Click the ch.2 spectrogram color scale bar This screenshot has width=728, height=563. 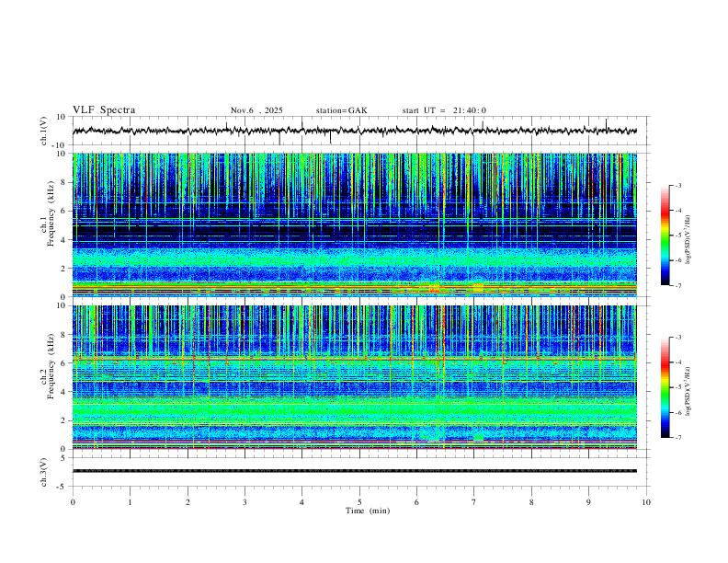[665, 387]
